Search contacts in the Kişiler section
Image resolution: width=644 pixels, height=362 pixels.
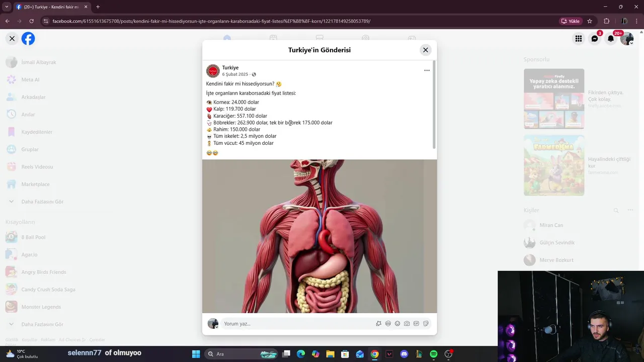616,210
